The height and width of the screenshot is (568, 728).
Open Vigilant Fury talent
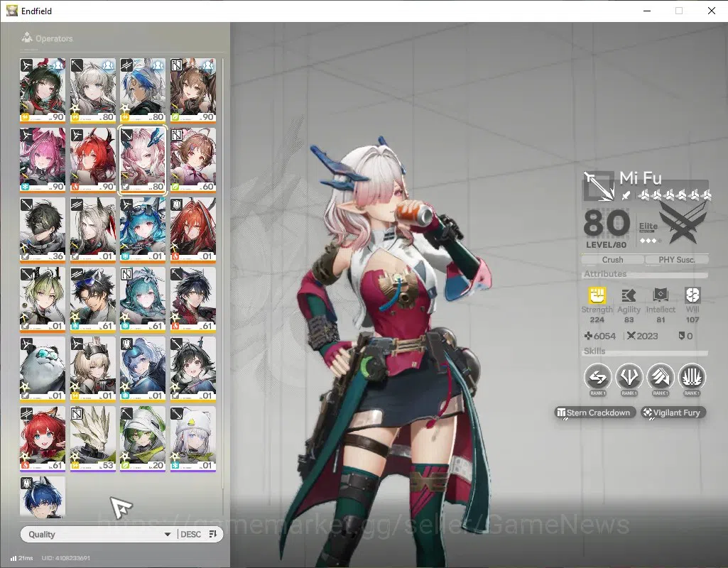coord(673,413)
